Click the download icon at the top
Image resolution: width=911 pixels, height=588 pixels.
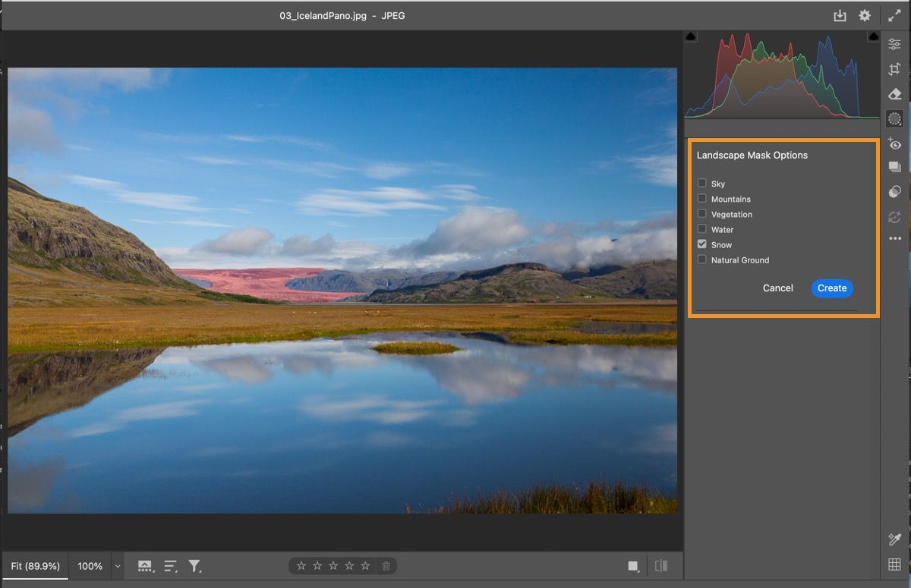(840, 15)
